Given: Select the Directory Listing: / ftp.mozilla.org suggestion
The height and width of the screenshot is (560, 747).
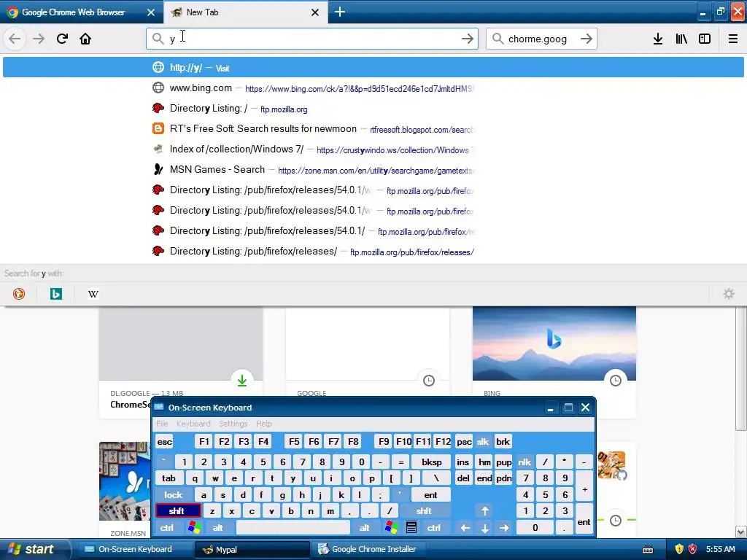Looking at the screenshot, I should 373,108.
